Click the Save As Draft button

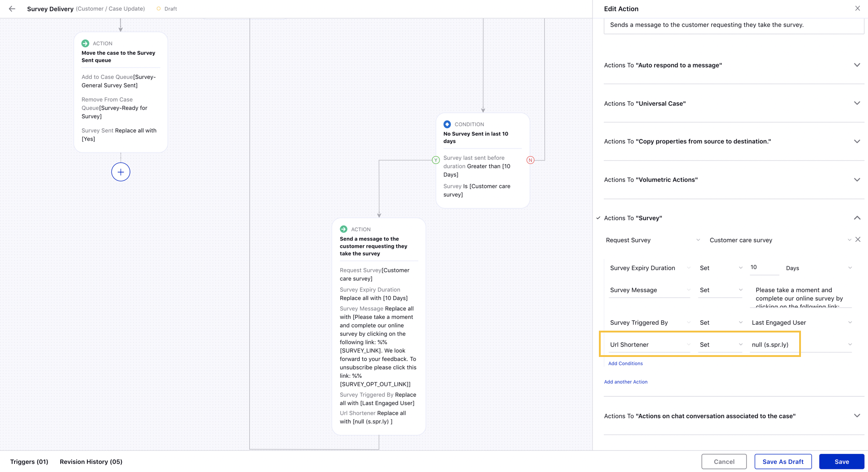coord(782,462)
